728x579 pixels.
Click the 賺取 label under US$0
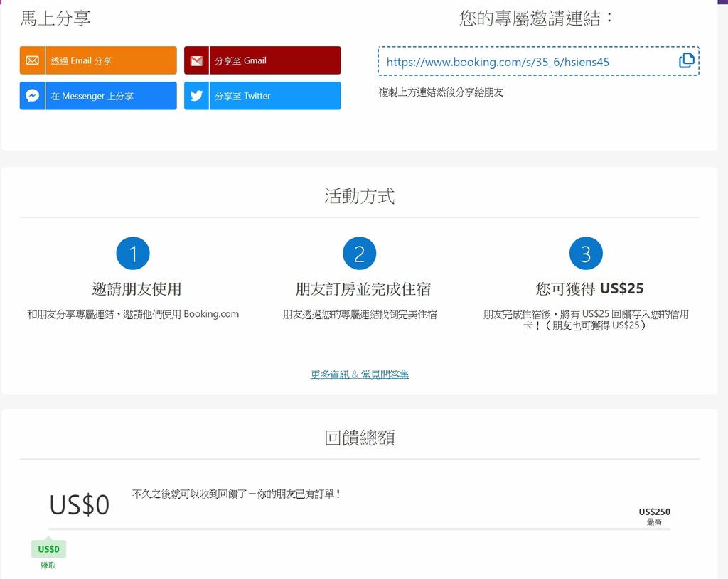coord(48,565)
